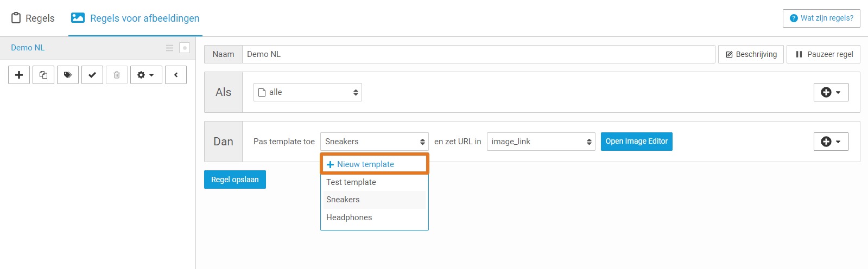Image resolution: width=868 pixels, height=269 pixels.
Task: Collapse sidebar with left chevron button
Action: click(x=176, y=75)
